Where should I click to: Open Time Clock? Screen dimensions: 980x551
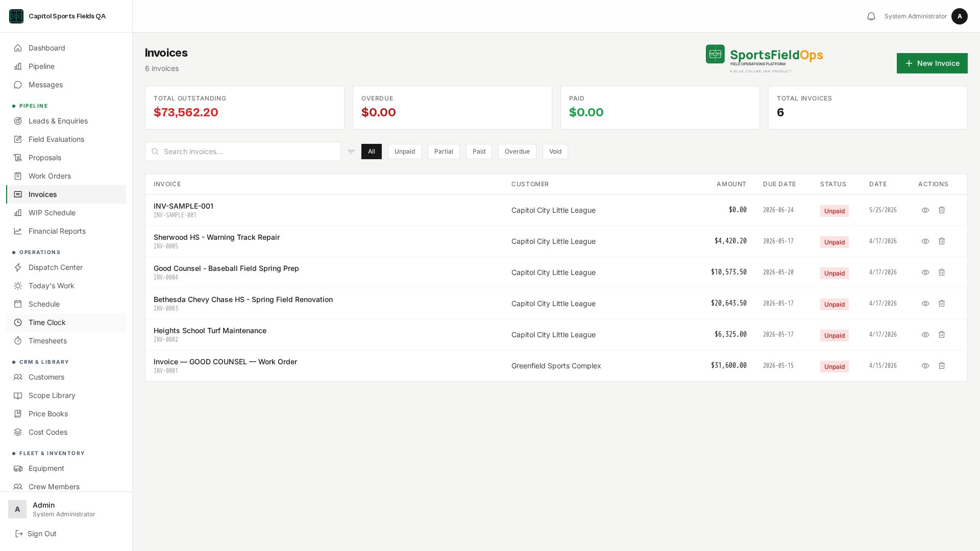click(66, 322)
